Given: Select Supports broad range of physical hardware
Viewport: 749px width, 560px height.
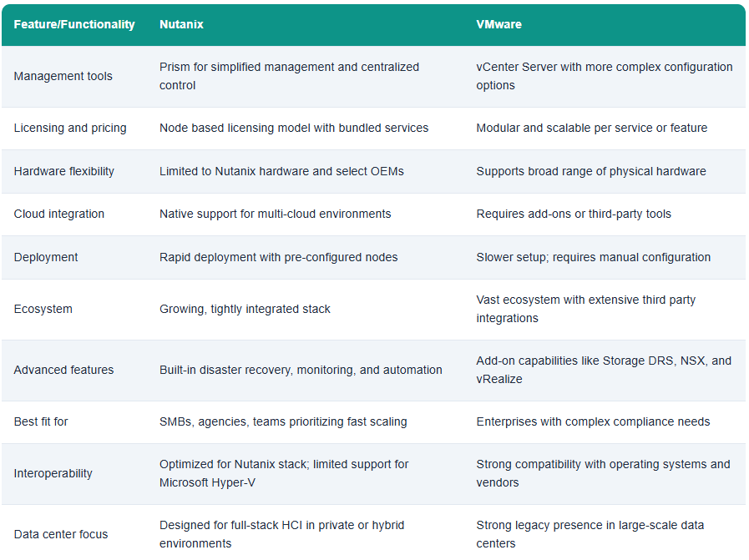Looking at the screenshot, I should coord(591,171).
